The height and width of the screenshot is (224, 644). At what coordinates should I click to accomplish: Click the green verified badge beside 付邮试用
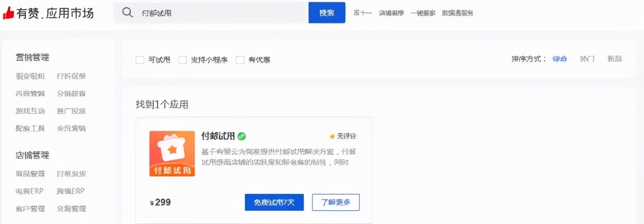coord(242,136)
